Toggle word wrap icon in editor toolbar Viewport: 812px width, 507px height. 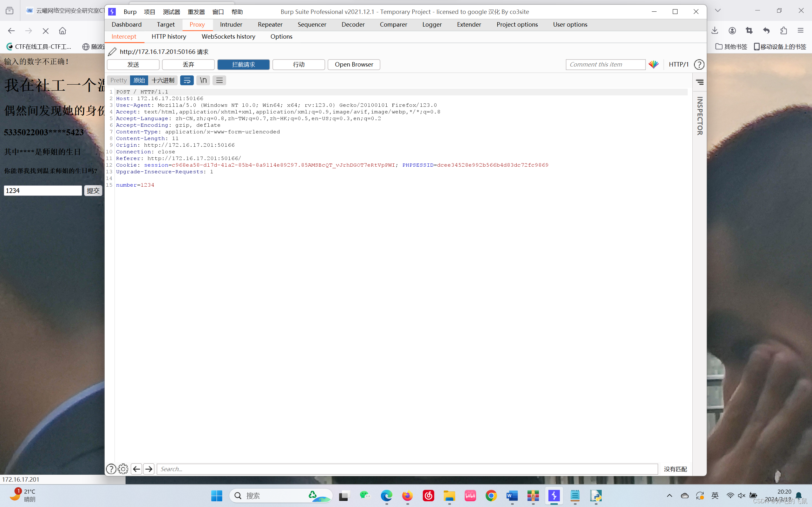(x=187, y=80)
